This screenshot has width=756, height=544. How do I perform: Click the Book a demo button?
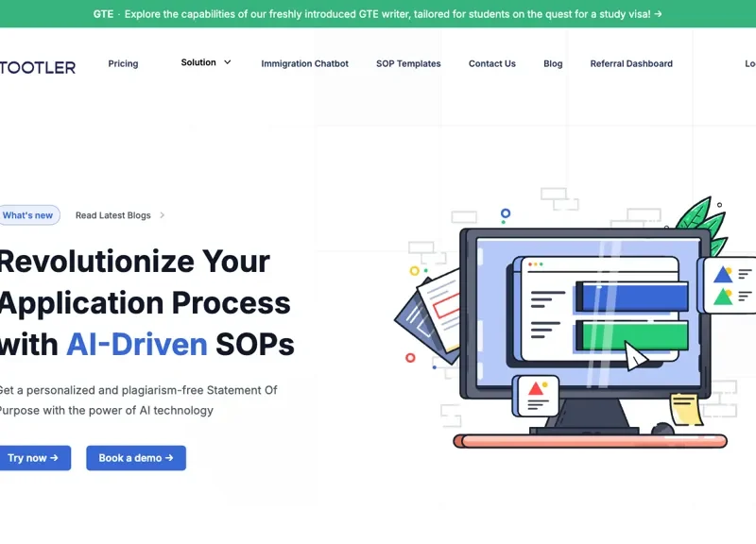(x=136, y=458)
